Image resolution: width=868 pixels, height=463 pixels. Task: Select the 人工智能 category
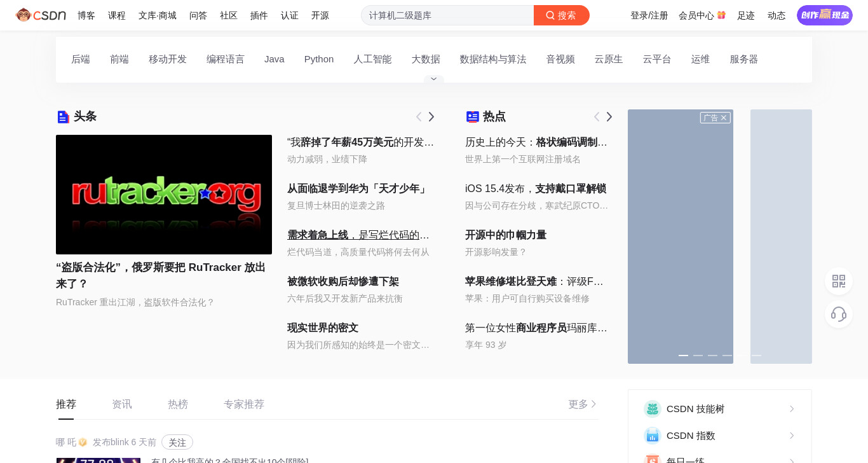[372, 59]
